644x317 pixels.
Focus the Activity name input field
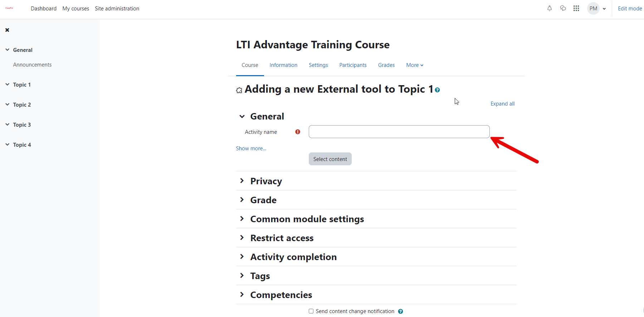coord(399,132)
